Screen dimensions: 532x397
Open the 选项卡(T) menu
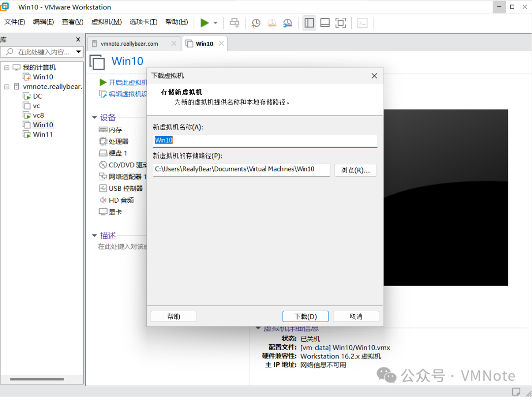coord(143,22)
